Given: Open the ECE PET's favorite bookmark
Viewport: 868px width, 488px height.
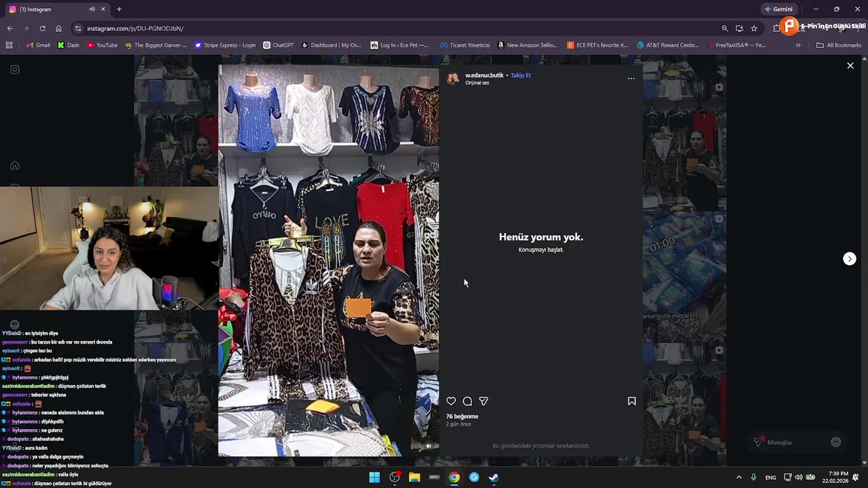Looking at the screenshot, I should [x=597, y=45].
